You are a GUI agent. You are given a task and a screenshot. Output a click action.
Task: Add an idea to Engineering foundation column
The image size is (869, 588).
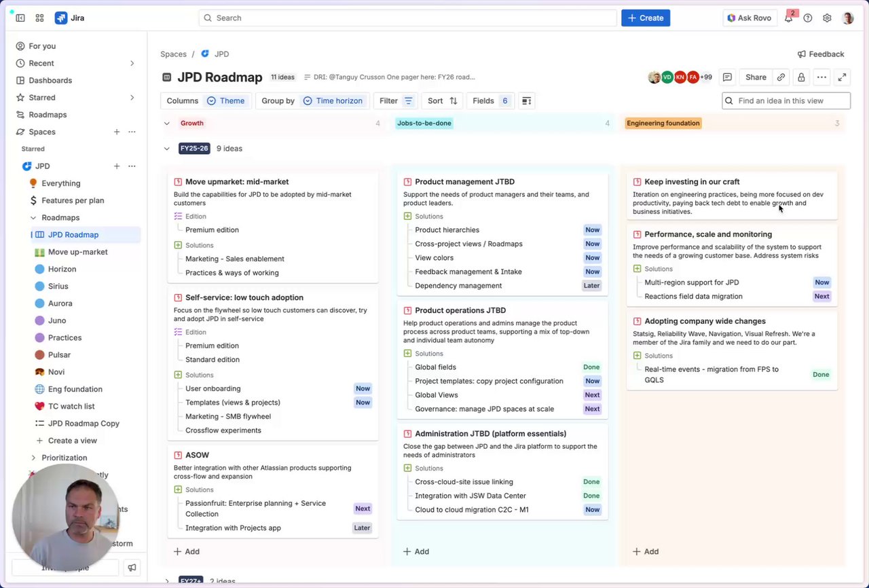645,552
